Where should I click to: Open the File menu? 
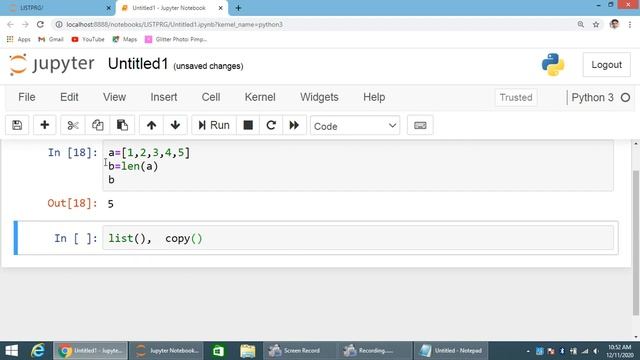(x=27, y=97)
